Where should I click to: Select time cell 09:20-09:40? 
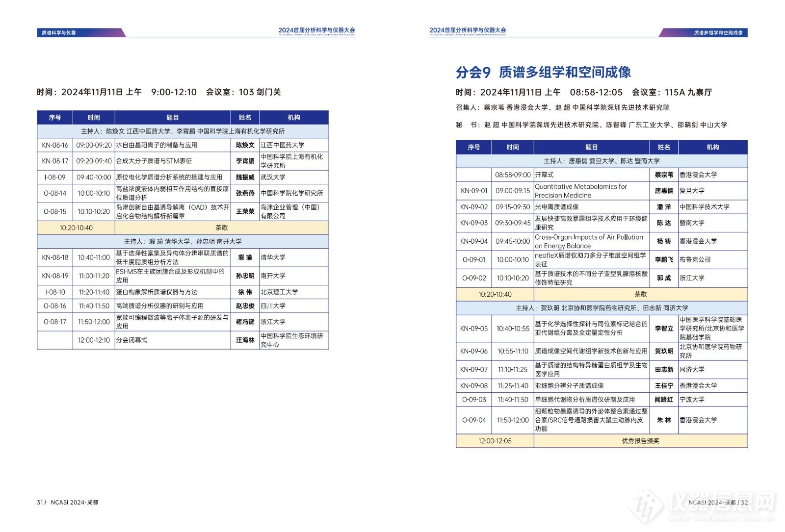click(94, 161)
